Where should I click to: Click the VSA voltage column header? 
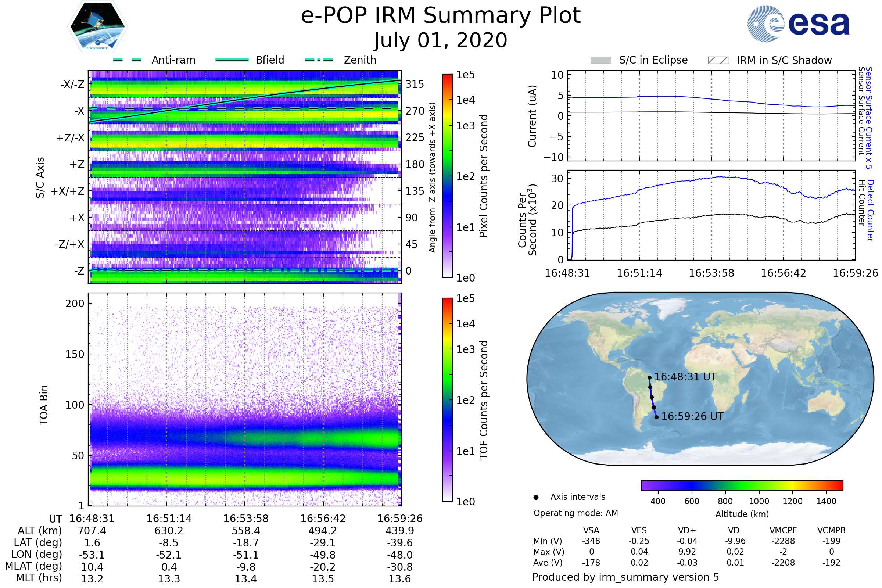pos(591,531)
